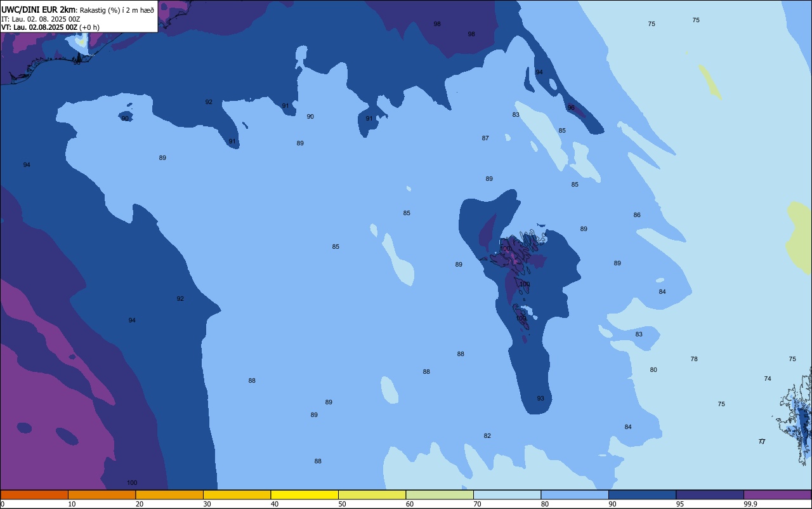This screenshot has height=509, width=812.
Task: Click the legend tick label '70'
Action: pyautogui.click(x=477, y=504)
